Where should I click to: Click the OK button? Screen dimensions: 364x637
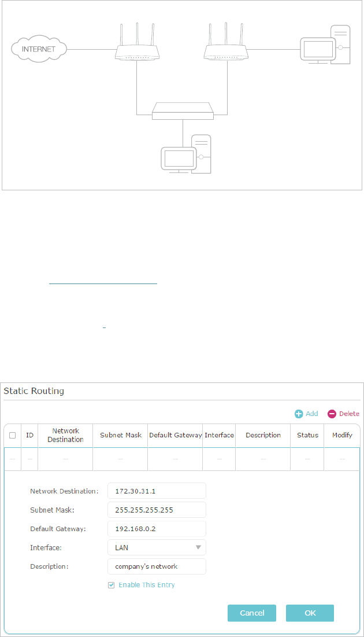point(310,613)
